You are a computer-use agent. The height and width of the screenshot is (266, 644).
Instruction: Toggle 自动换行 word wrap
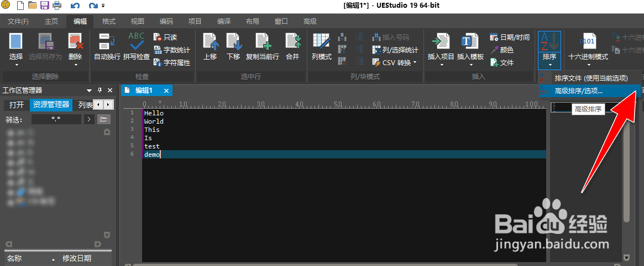click(x=107, y=46)
